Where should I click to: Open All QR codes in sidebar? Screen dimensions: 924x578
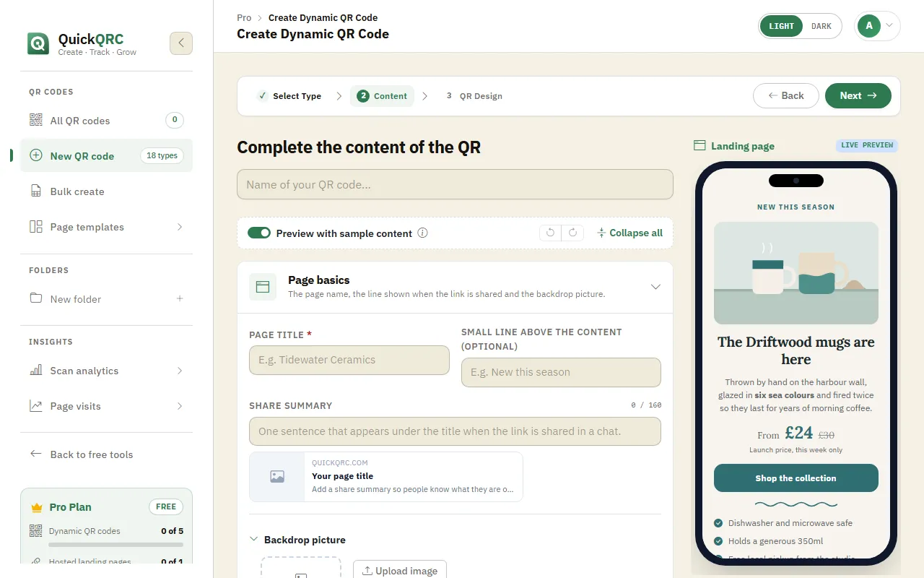click(x=107, y=121)
